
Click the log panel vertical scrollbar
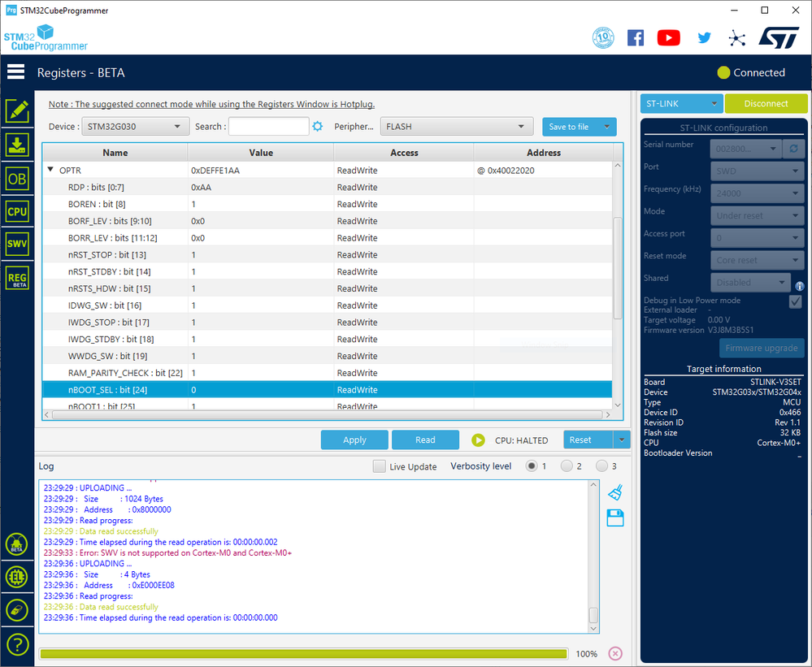[593, 615]
